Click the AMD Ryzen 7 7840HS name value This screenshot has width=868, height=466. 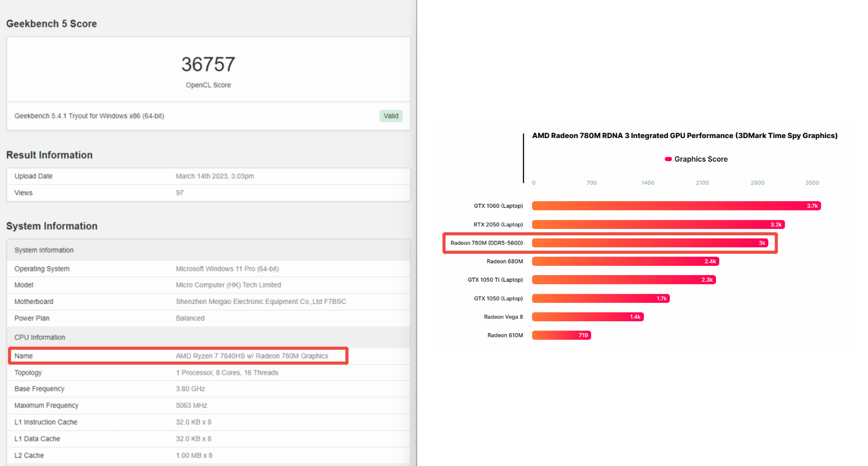coord(252,356)
